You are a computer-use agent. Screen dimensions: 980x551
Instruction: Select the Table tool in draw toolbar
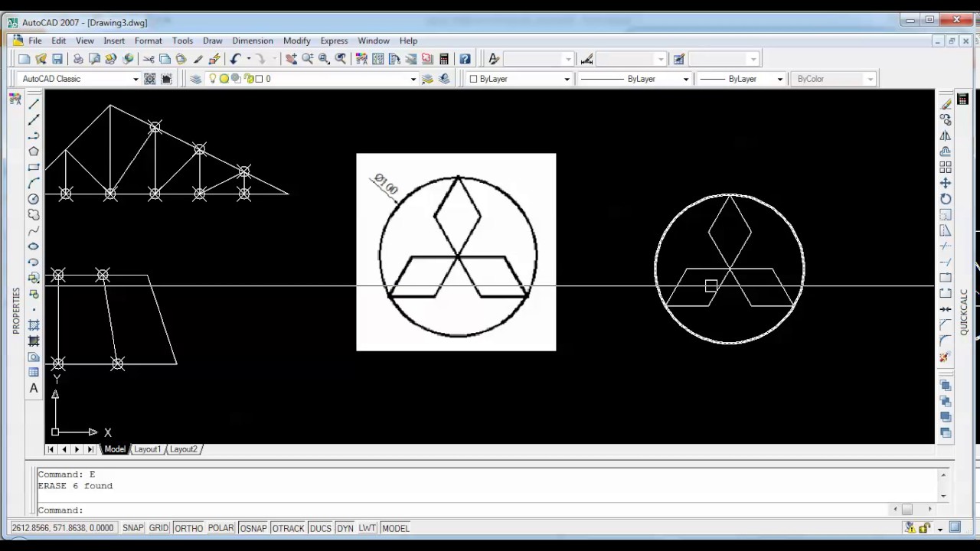point(34,372)
